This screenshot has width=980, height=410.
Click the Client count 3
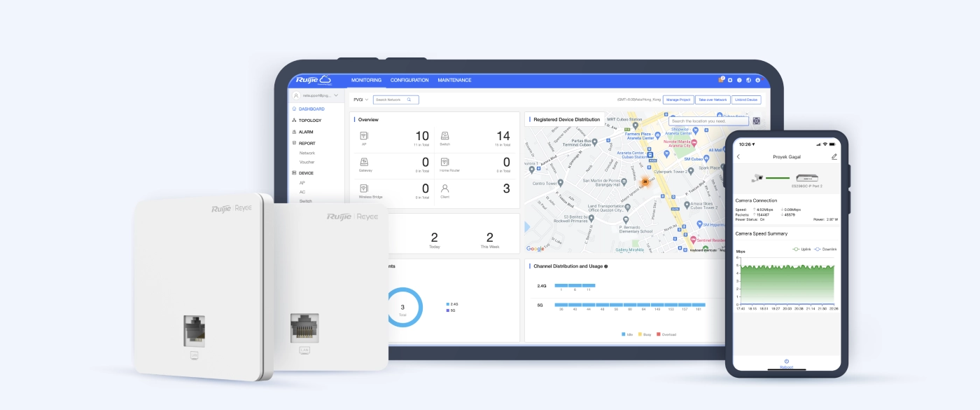[x=507, y=189]
